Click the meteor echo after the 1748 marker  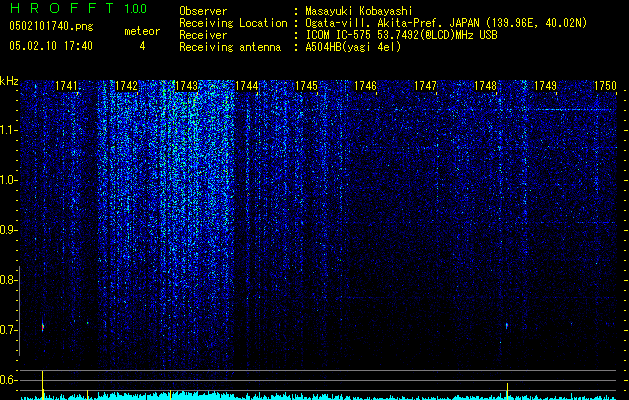click(x=507, y=325)
